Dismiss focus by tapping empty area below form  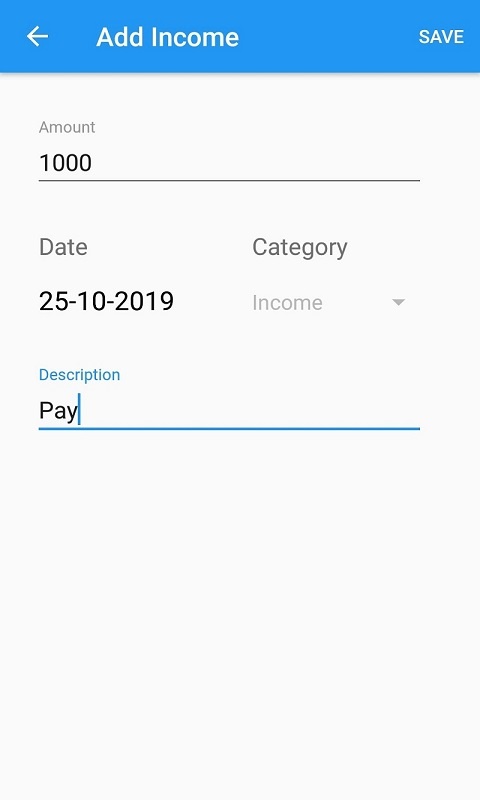[x=240, y=612]
